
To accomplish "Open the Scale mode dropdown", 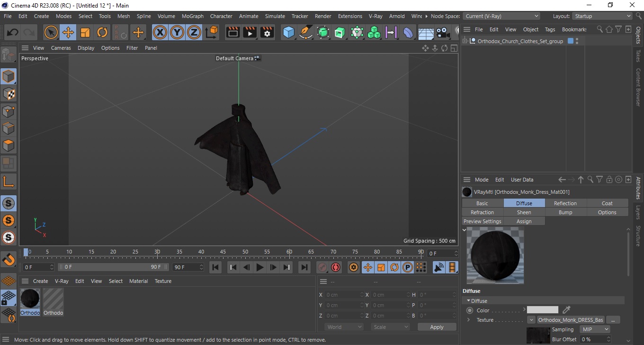I will tap(390, 327).
